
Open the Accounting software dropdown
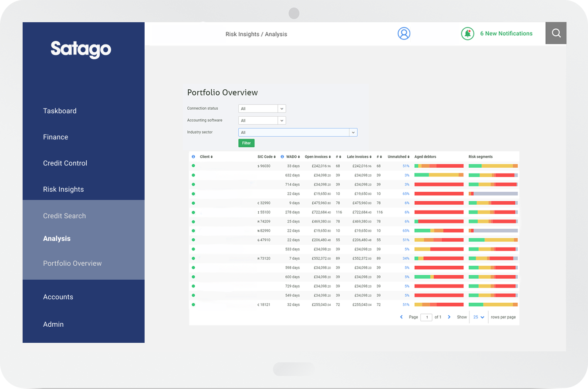(281, 121)
